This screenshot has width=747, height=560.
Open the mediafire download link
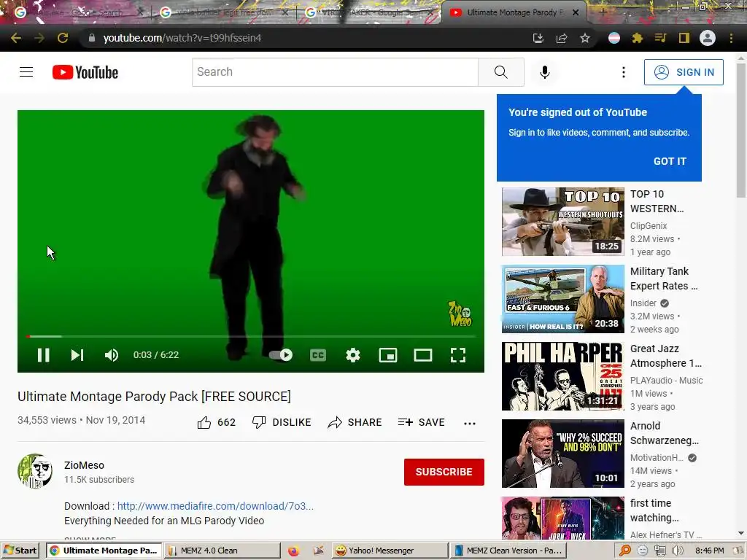(215, 506)
